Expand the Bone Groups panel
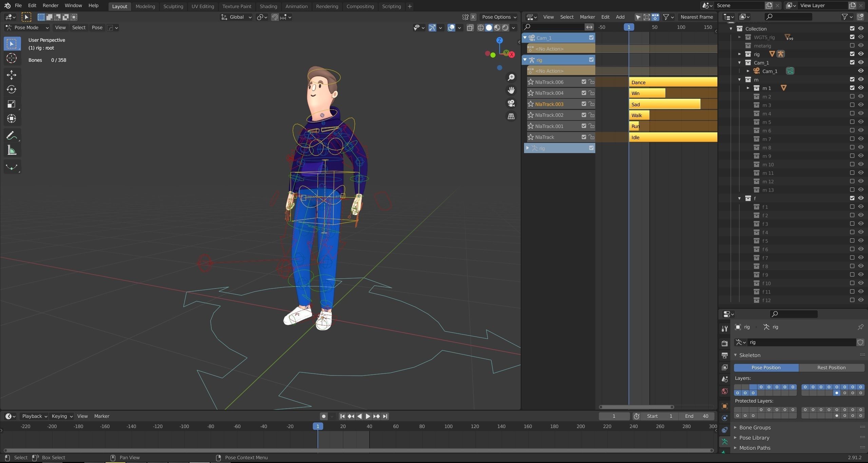This screenshot has width=868, height=463. 755,427
